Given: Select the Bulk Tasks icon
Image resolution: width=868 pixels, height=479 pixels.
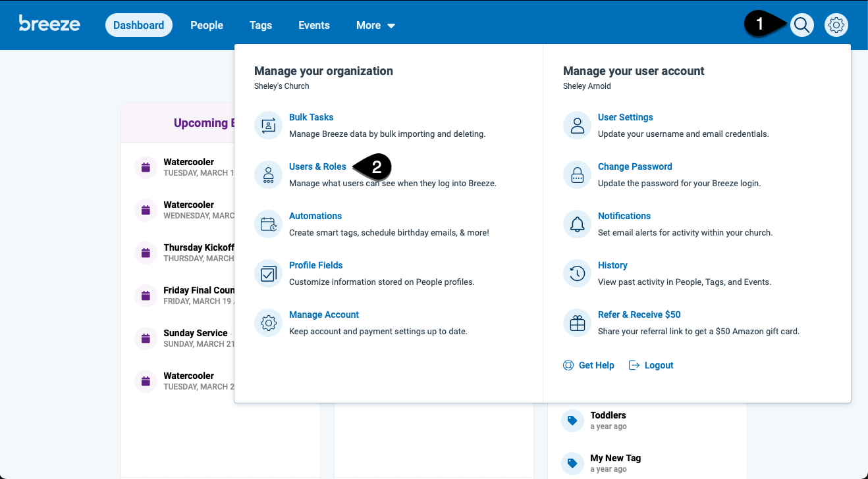Looking at the screenshot, I should pyautogui.click(x=268, y=125).
